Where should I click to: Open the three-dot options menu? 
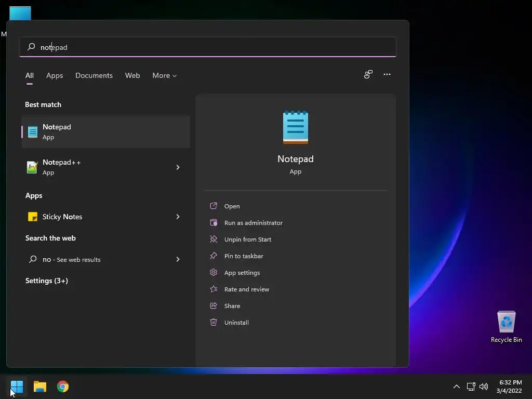387,74
